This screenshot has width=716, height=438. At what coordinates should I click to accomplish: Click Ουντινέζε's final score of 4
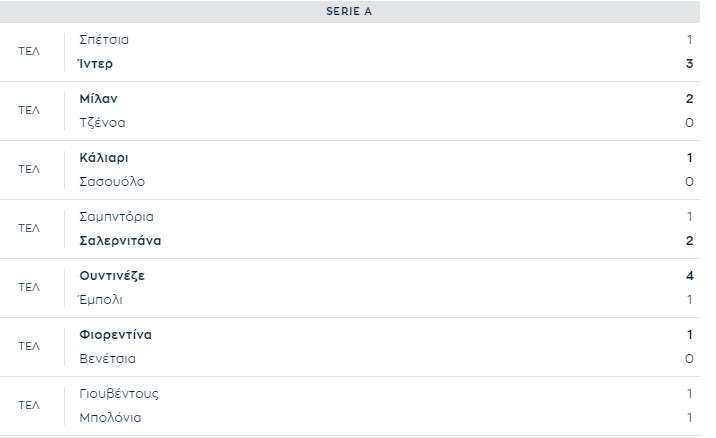[x=690, y=276]
